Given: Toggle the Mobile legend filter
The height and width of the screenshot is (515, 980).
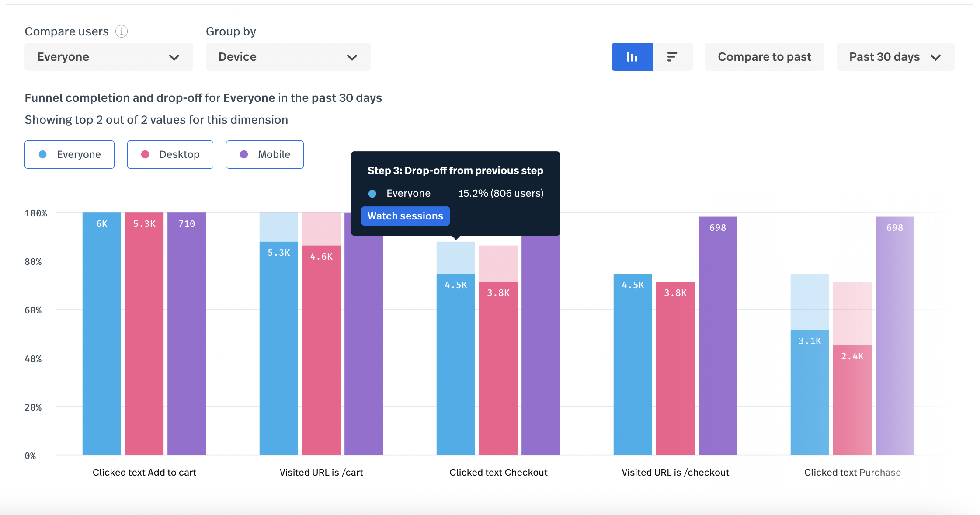Looking at the screenshot, I should [264, 154].
